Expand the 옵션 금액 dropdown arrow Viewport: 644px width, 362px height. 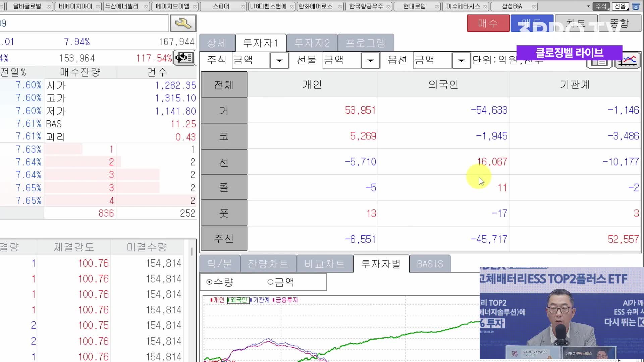pyautogui.click(x=461, y=61)
